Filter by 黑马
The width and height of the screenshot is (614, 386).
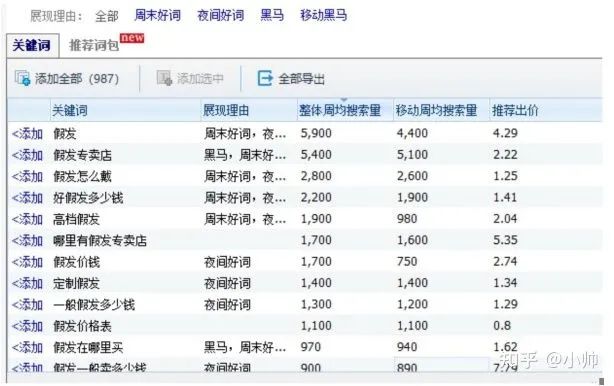point(272,16)
